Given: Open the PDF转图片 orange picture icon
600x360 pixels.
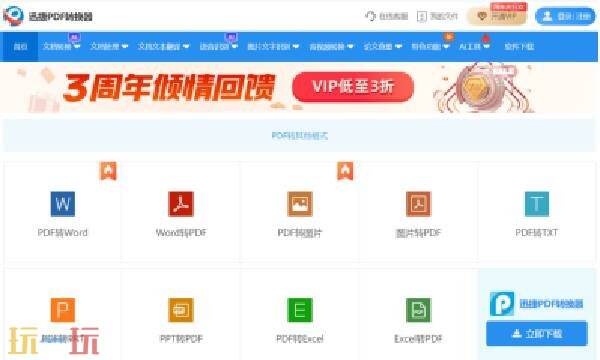Looking at the screenshot, I should tap(300, 204).
